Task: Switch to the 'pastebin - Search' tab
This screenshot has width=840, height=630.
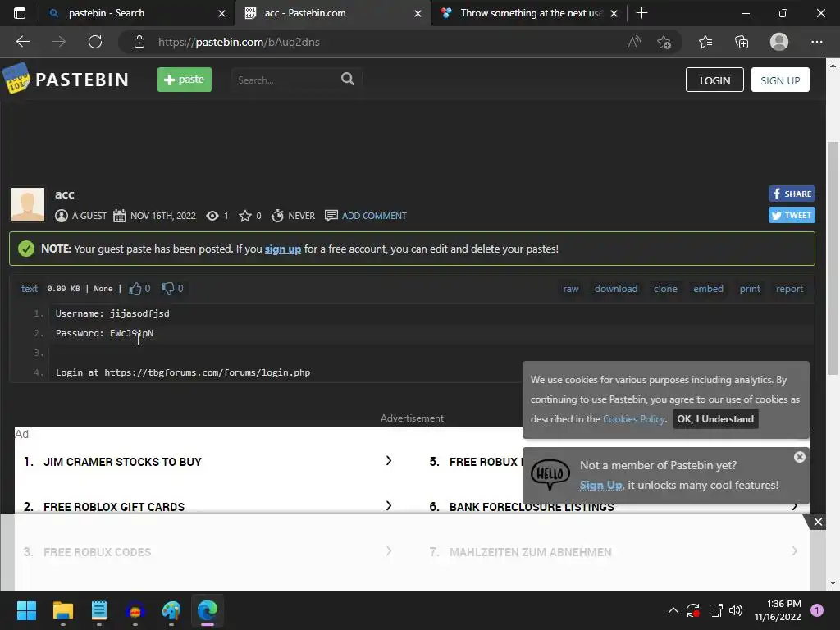Action: pos(107,13)
